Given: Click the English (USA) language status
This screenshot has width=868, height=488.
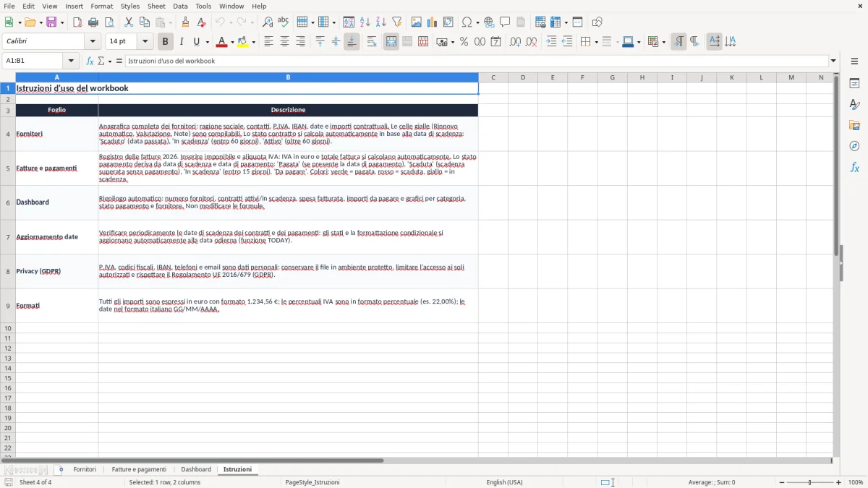Looking at the screenshot, I should click(504, 482).
